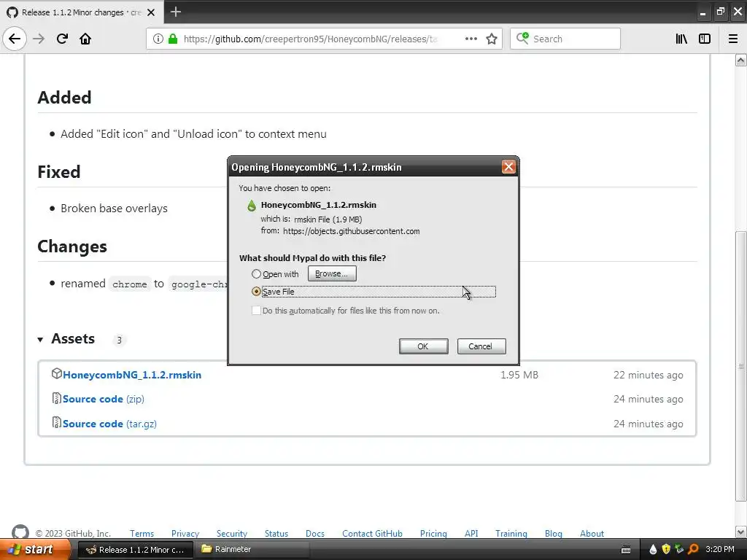Select the Save File radio option
The image size is (747, 560).
[256, 292]
